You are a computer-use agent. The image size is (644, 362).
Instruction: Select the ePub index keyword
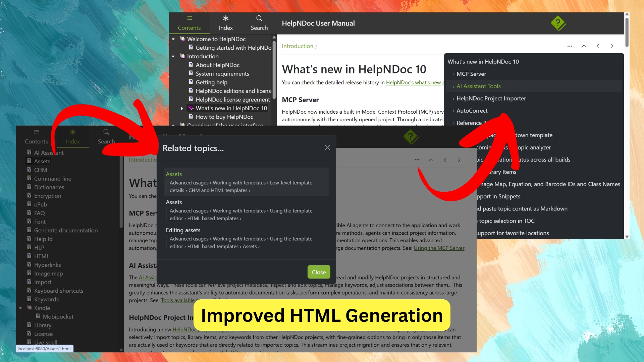click(41, 204)
